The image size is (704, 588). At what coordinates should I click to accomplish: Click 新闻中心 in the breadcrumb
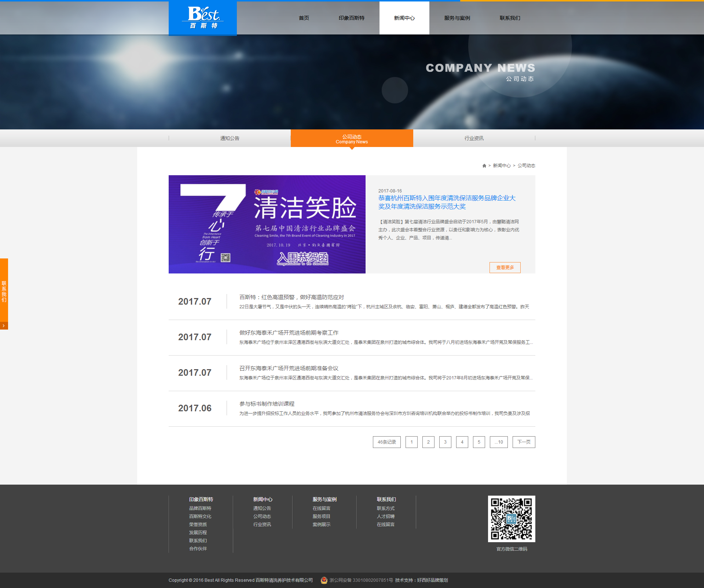[x=501, y=166]
